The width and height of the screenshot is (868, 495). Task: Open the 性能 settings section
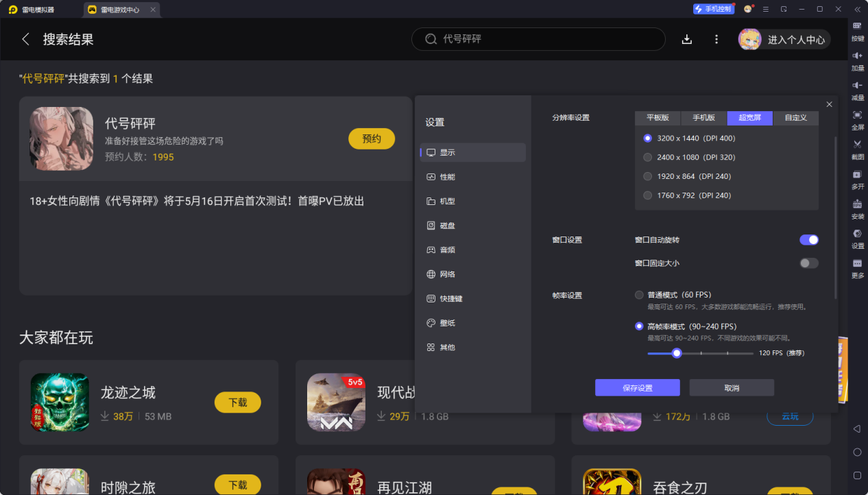click(x=473, y=177)
